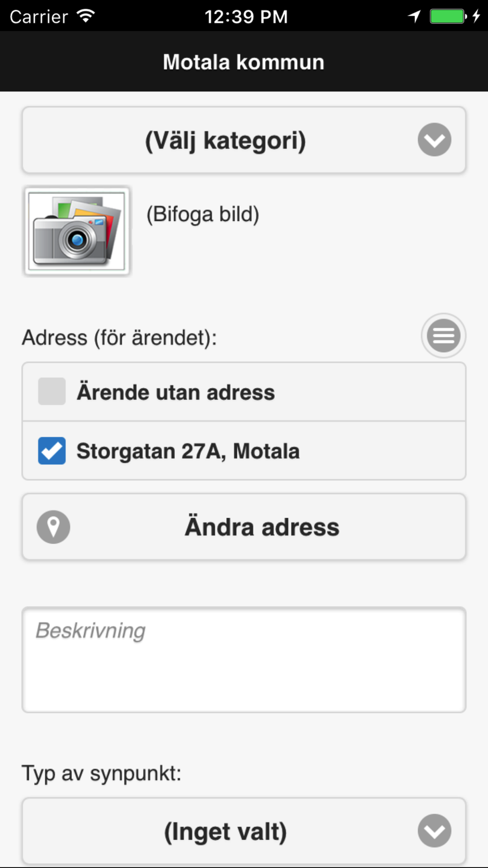Open the address list menu icon
Image resolution: width=488 pixels, height=868 pixels.
[444, 335]
